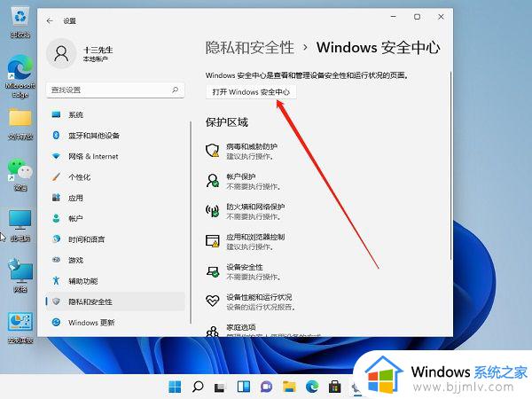
Task: Click the 打开 Windows 安全中心 button
Action: click(x=248, y=91)
